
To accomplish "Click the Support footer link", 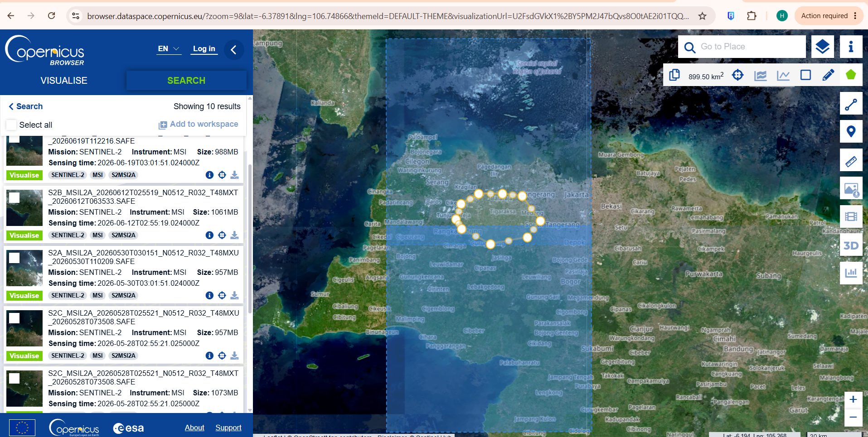I will click(228, 427).
